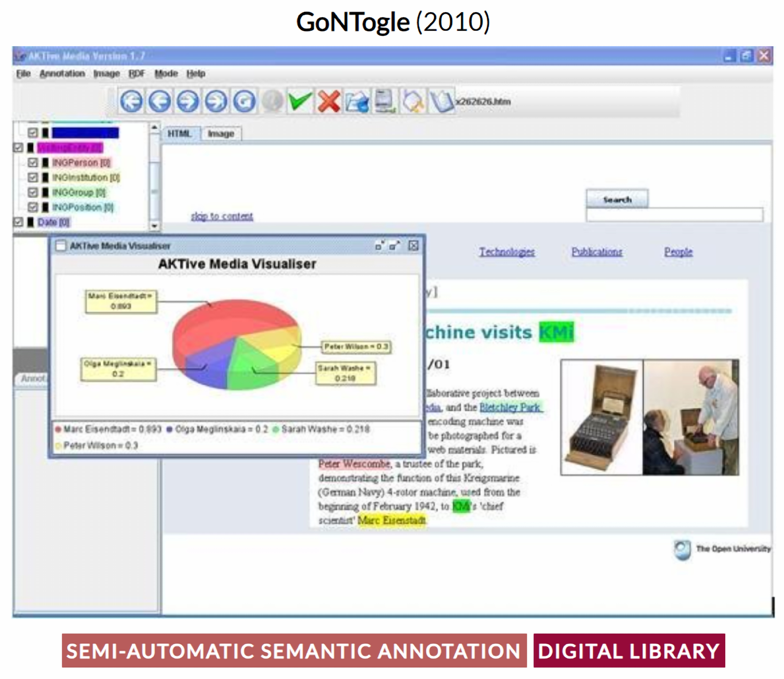Uncheck the INGPerson checkbox
Image resolution: width=784 pixels, height=679 pixels.
[33, 163]
